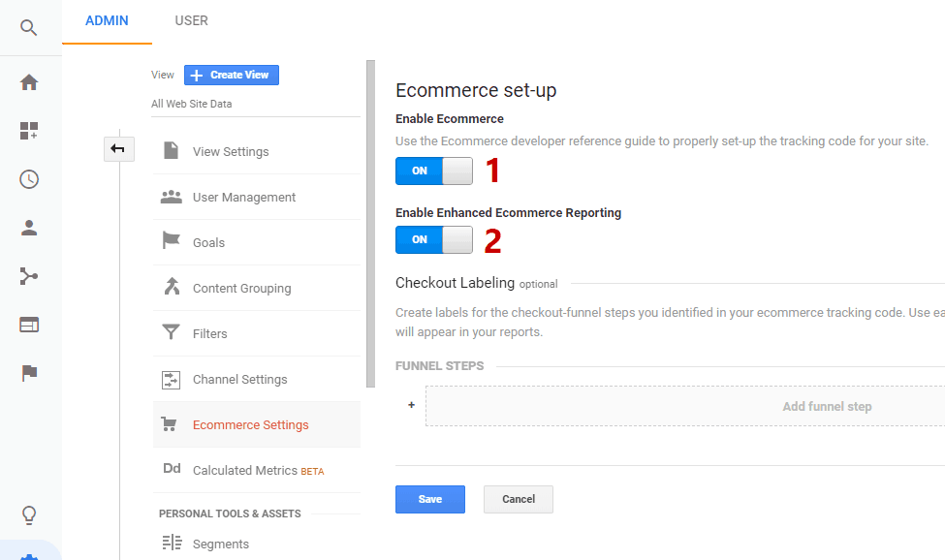945x560 pixels.
Task: Switch to the USER tab
Action: pyautogui.click(x=191, y=21)
